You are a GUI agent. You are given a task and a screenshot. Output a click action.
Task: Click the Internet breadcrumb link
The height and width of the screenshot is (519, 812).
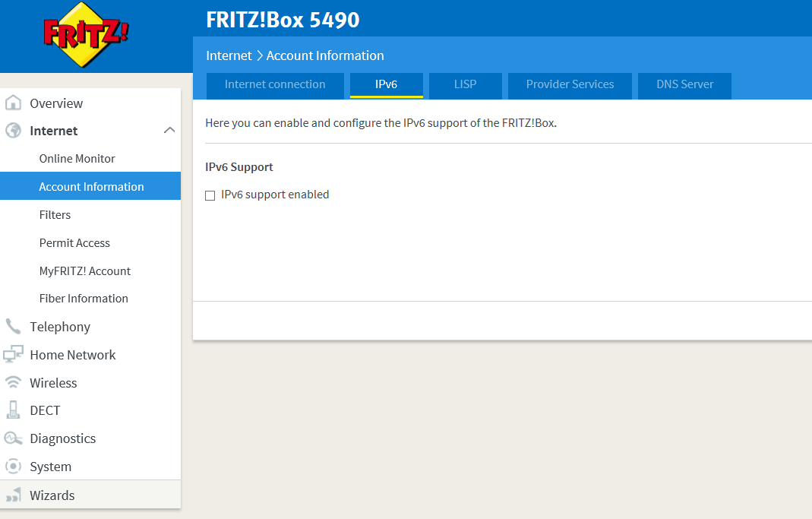[229, 55]
